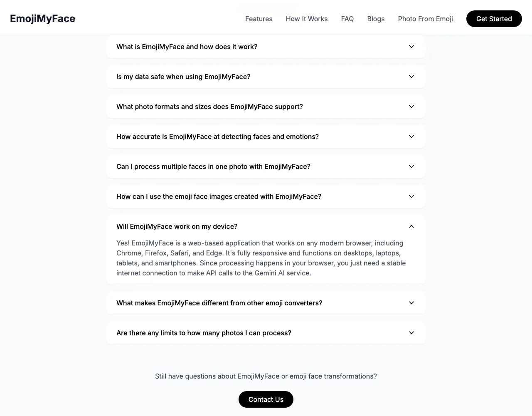
Task: Go to How It Works section
Action: (x=307, y=19)
